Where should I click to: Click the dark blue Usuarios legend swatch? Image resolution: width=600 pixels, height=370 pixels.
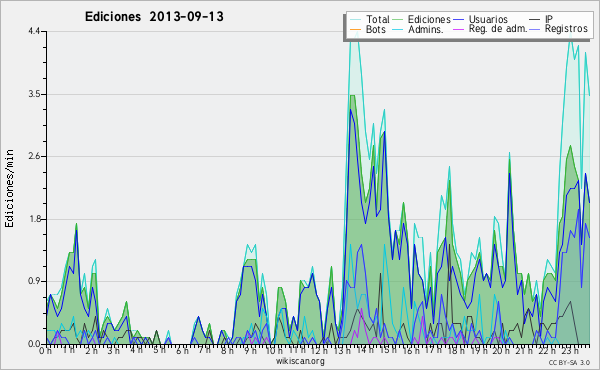coord(458,19)
